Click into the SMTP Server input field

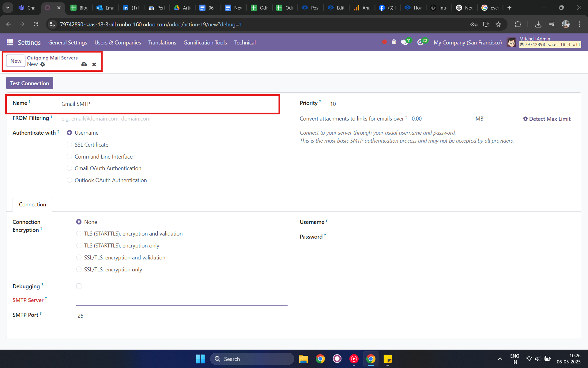[182, 300]
